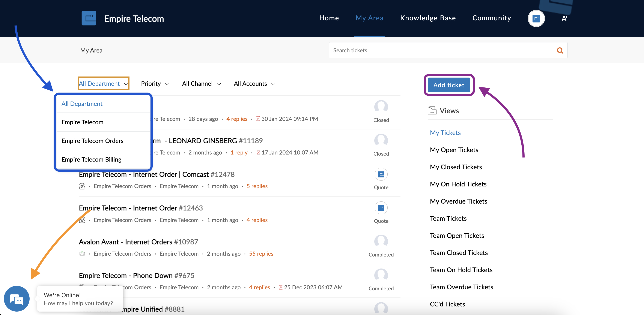Open Team Open Tickets view
644x315 pixels.
coord(457,235)
